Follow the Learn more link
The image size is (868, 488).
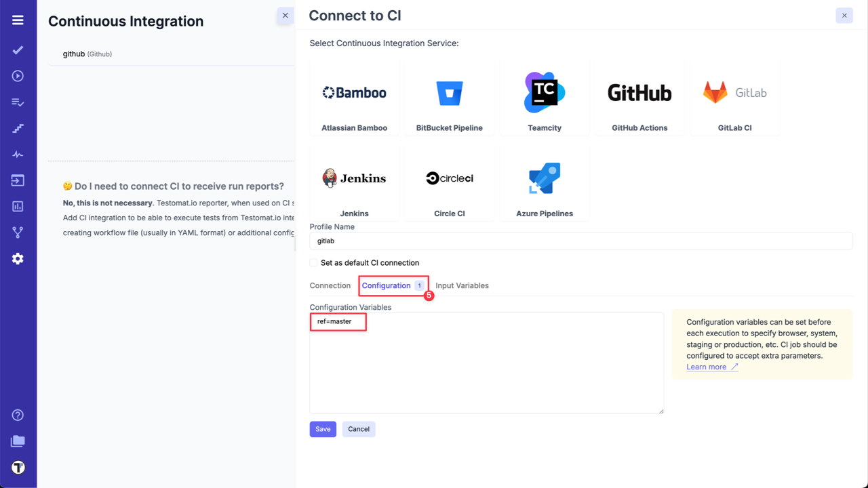[x=707, y=367]
